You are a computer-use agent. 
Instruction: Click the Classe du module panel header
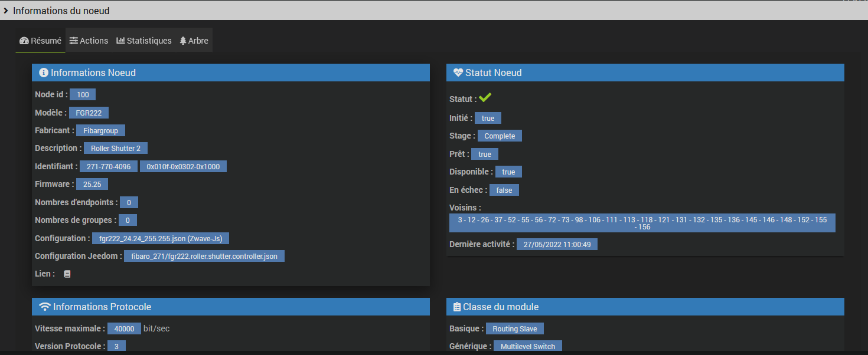645,307
